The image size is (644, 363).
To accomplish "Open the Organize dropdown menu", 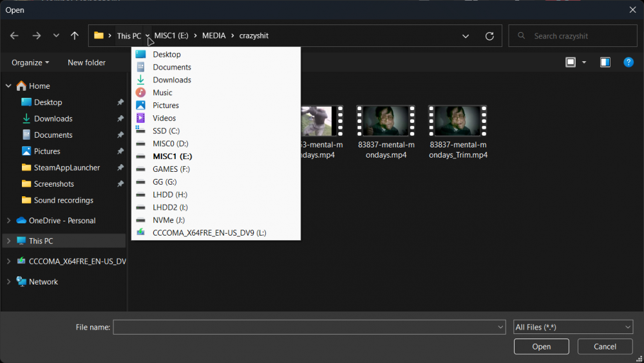I will pos(30,62).
